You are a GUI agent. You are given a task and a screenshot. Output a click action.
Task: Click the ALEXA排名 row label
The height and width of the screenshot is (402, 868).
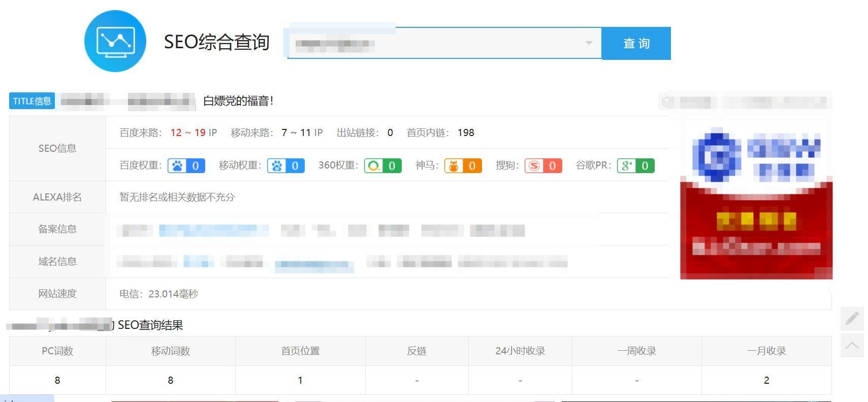(x=57, y=197)
